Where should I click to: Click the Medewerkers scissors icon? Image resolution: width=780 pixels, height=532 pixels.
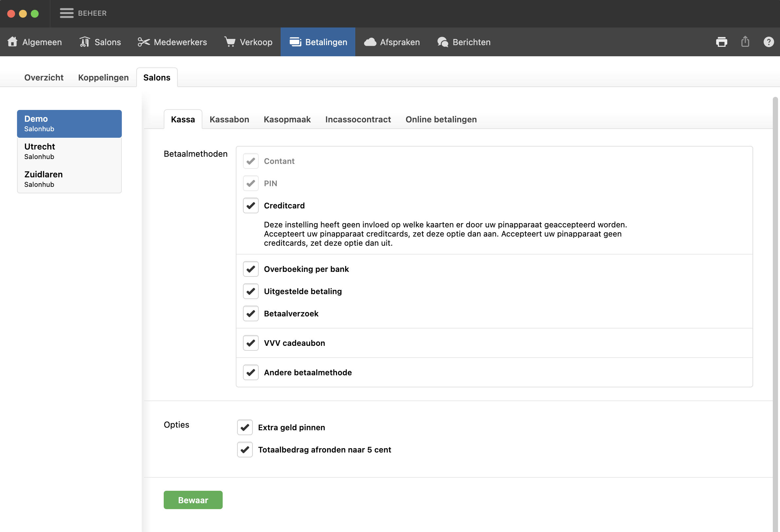[x=144, y=42]
